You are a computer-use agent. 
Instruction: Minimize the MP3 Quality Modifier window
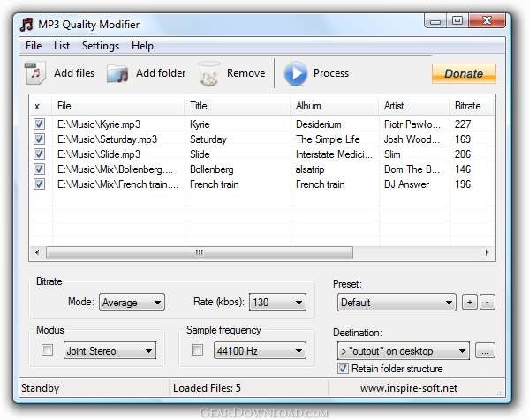pyautogui.click(x=435, y=21)
